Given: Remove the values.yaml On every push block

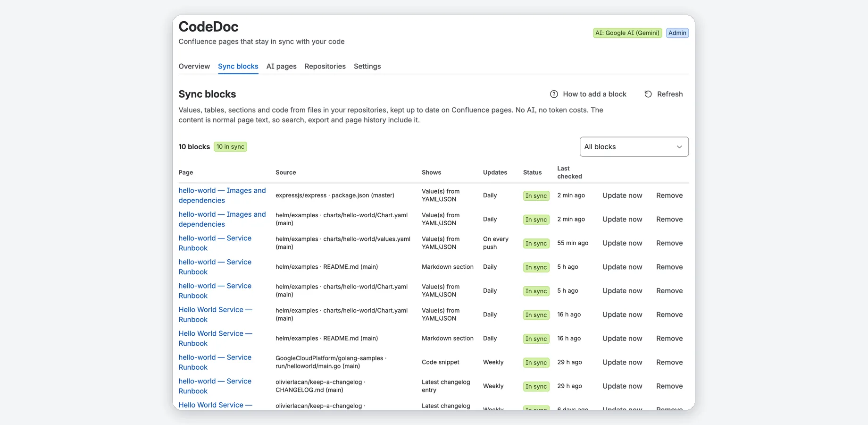Looking at the screenshot, I should tap(669, 243).
